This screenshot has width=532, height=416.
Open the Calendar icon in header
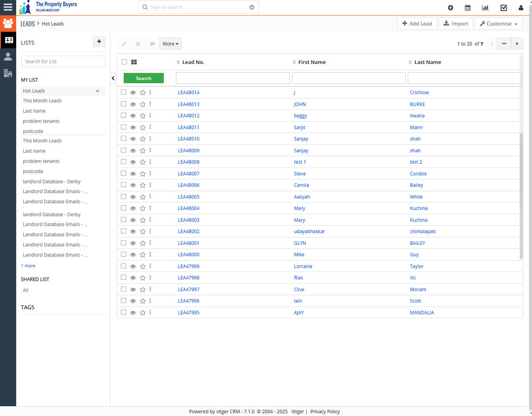click(468, 8)
